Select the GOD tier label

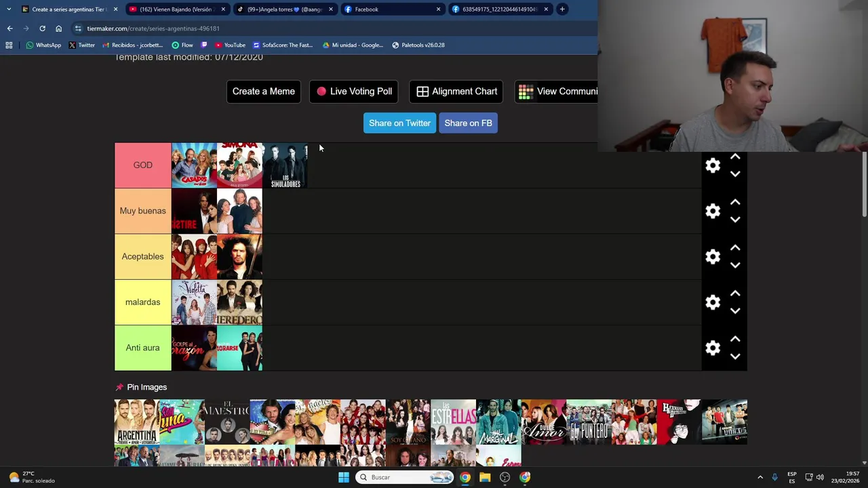pyautogui.click(x=142, y=165)
